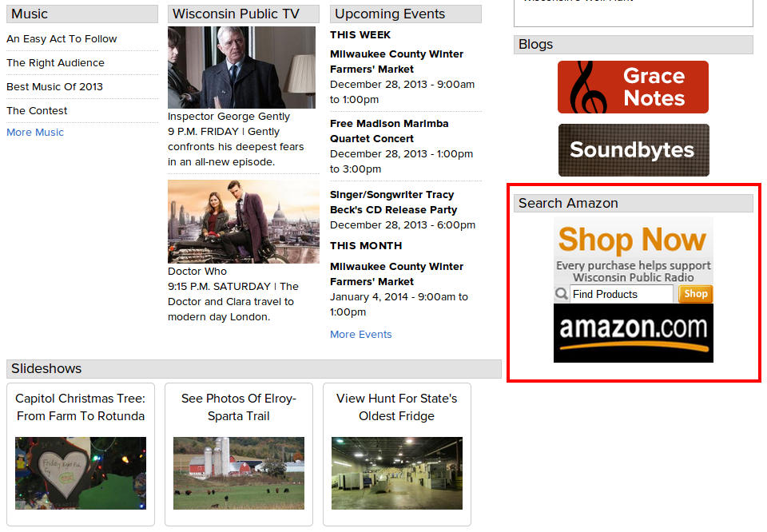
Task: Open the January 4 Milwaukee County Winter Farmers' Market event
Action: click(x=397, y=274)
